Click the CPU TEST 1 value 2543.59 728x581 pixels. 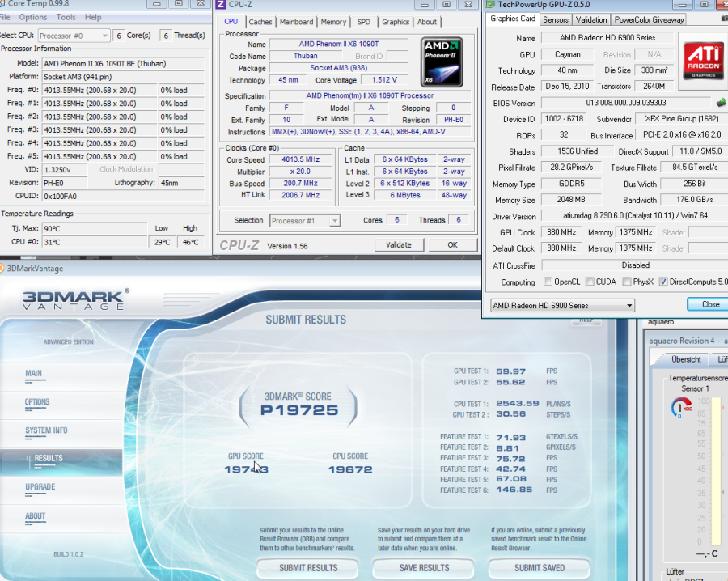[517, 403]
